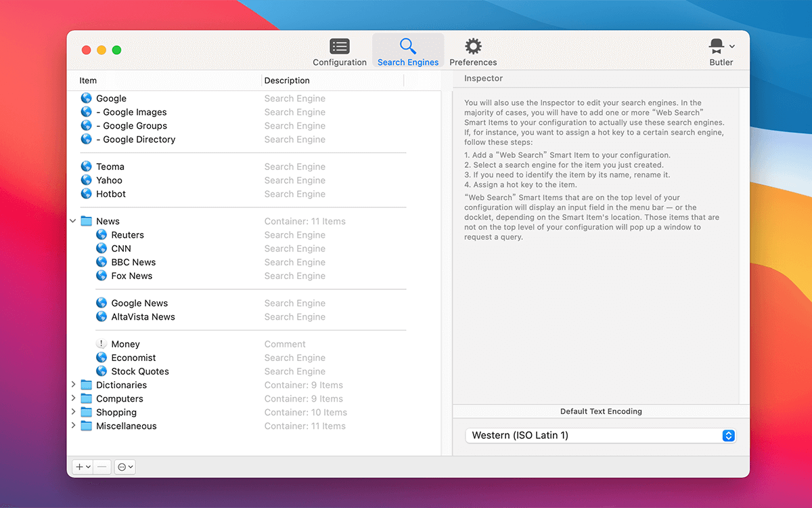Viewport: 812px width, 508px height.
Task: Select the CNN entry name
Action: 121,249
